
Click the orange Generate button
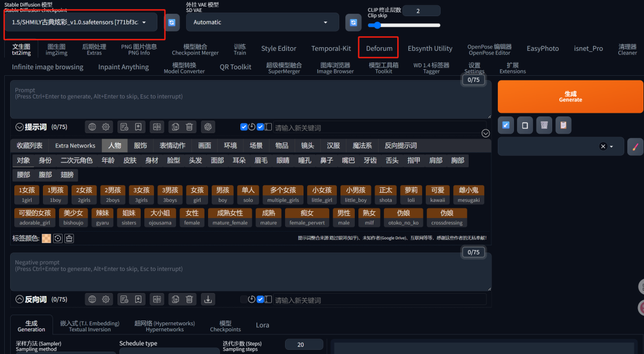click(x=571, y=97)
